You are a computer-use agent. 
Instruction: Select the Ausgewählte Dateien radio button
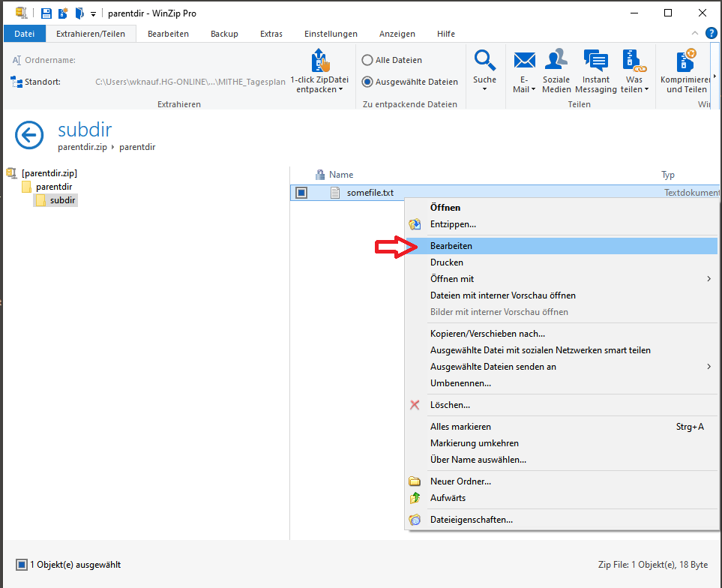[x=367, y=82]
